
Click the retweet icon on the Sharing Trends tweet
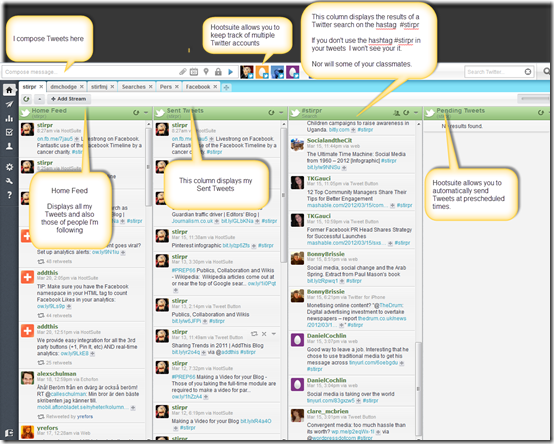tap(254, 333)
